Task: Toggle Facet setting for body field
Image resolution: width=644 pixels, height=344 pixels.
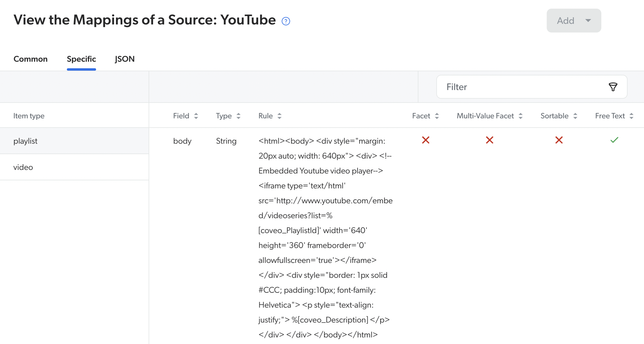Action: click(425, 140)
